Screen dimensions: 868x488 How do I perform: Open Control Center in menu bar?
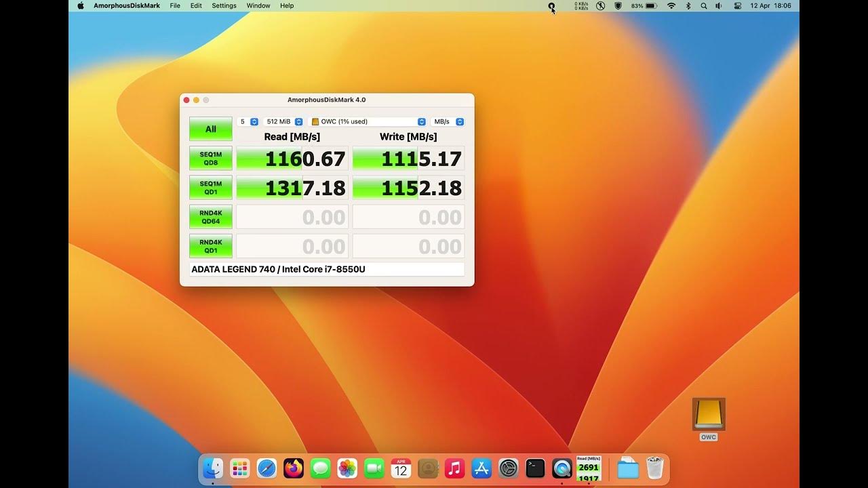click(738, 5)
